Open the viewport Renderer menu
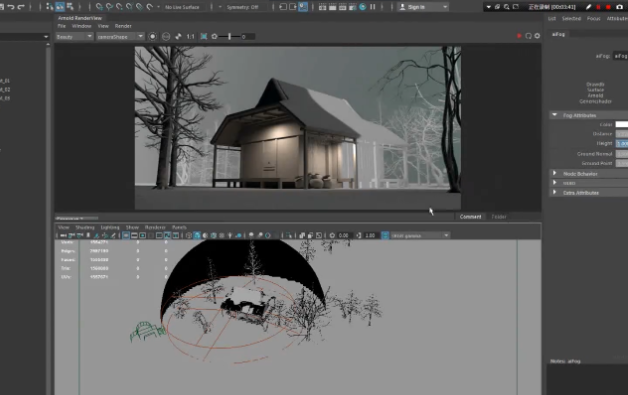Image resolution: width=628 pixels, height=395 pixels. [155, 227]
